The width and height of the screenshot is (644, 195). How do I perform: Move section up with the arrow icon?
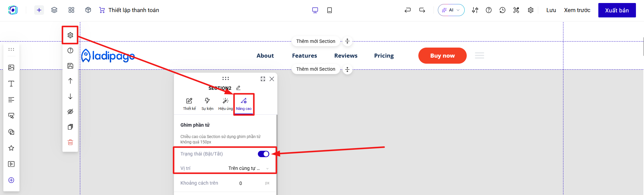click(x=70, y=81)
